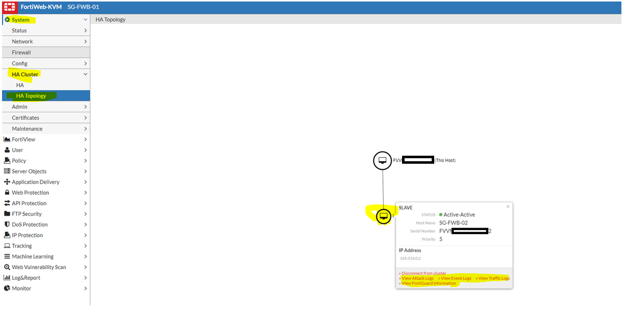Collapse the HA Cluster chevron
This screenshot has width=644, height=331.
85,74
